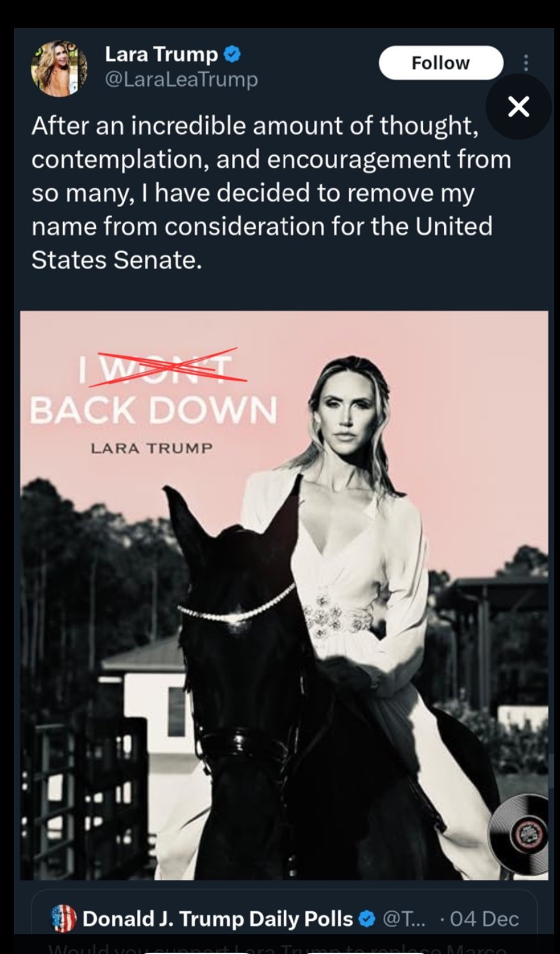Open Lara Trump's profile avatar
560x954 pixels.
coord(59,68)
